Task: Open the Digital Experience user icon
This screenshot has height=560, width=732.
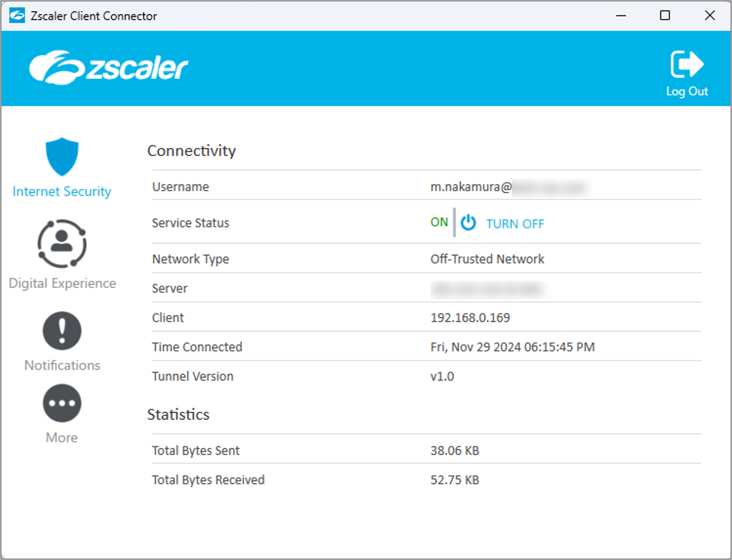Action: click(62, 244)
